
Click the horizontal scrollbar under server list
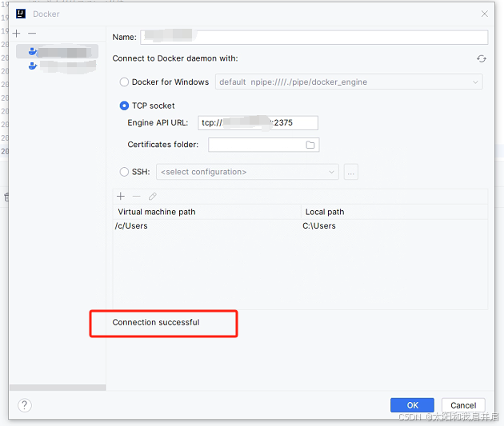pos(58,388)
